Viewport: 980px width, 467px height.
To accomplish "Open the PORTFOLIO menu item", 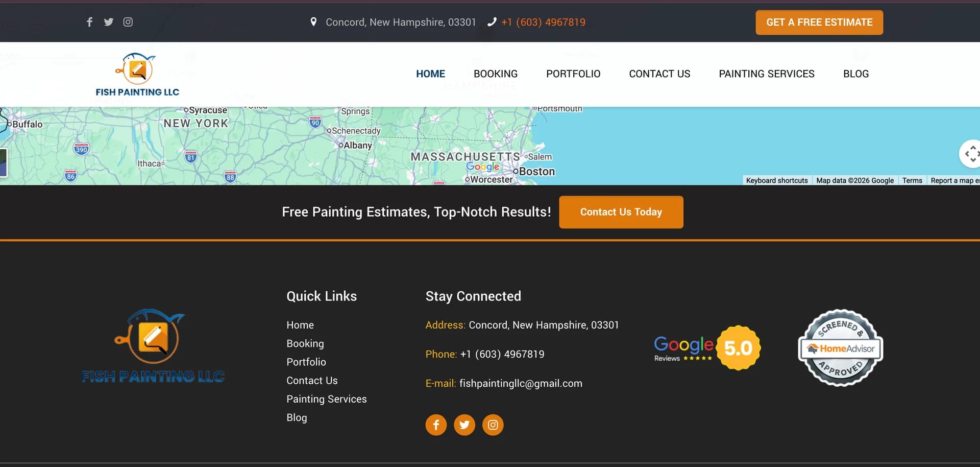I will point(573,74).
